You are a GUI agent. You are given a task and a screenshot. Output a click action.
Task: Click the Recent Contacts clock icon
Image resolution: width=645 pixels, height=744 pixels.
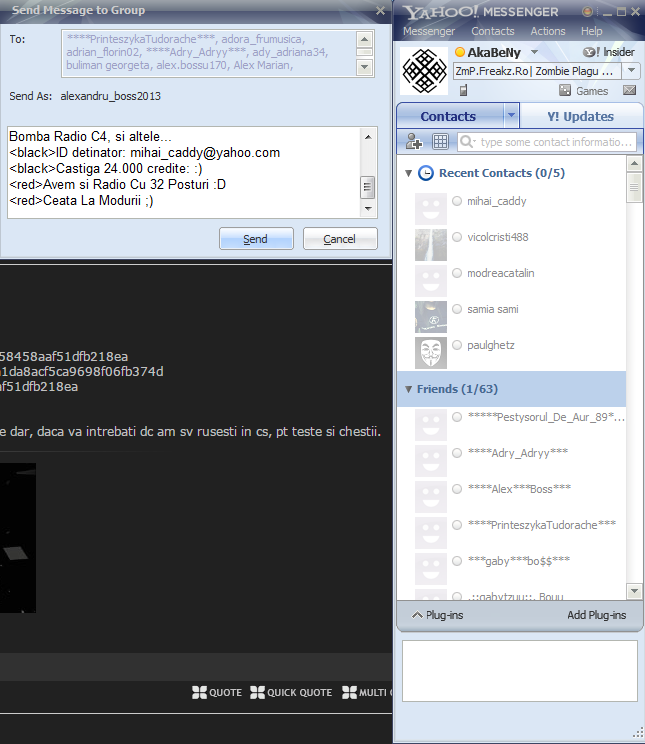426,173
